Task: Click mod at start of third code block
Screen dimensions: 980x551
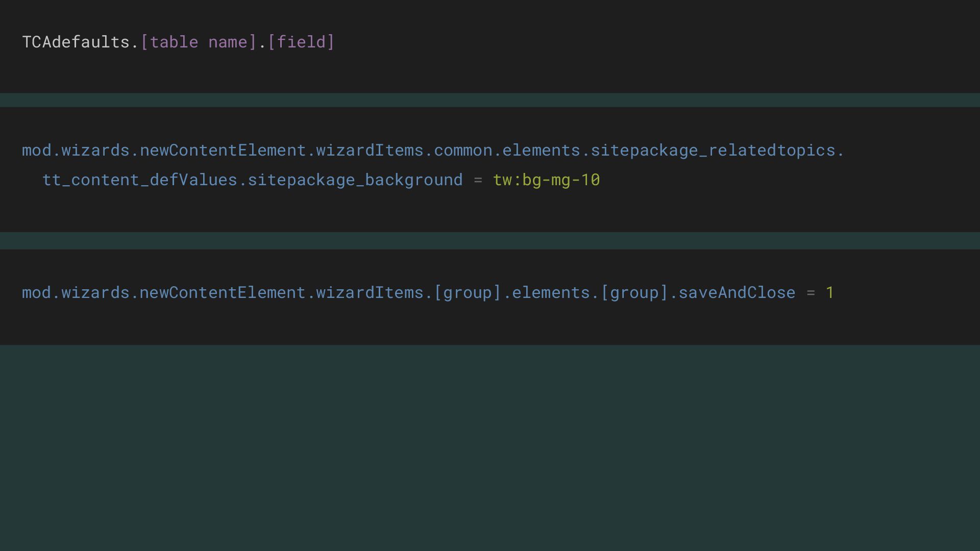Action: tap(36, 292)
